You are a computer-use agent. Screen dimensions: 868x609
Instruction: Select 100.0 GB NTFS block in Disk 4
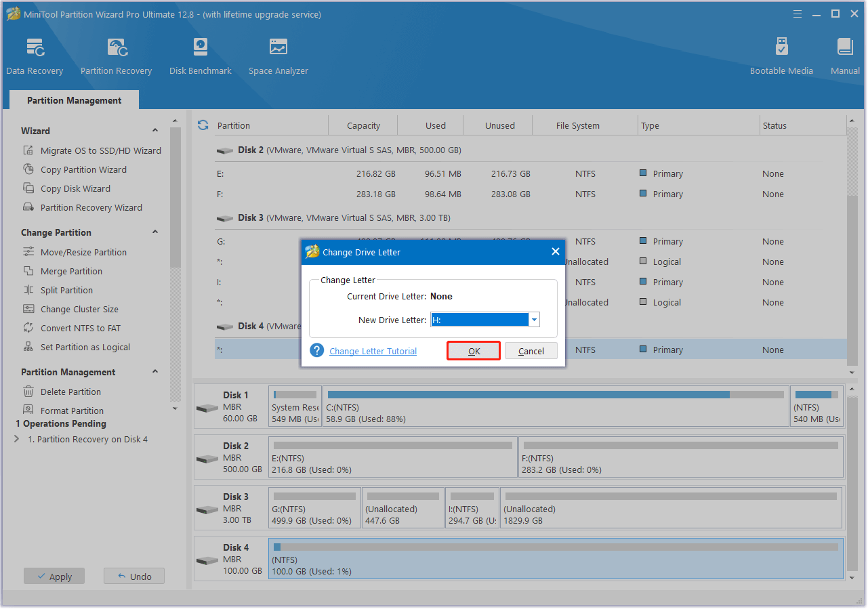coord(556,559)
